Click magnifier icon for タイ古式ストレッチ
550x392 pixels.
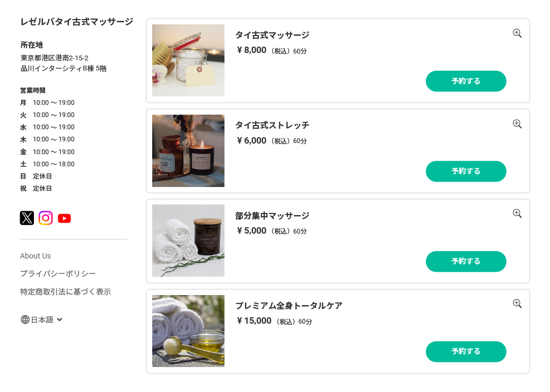point(517,124)
